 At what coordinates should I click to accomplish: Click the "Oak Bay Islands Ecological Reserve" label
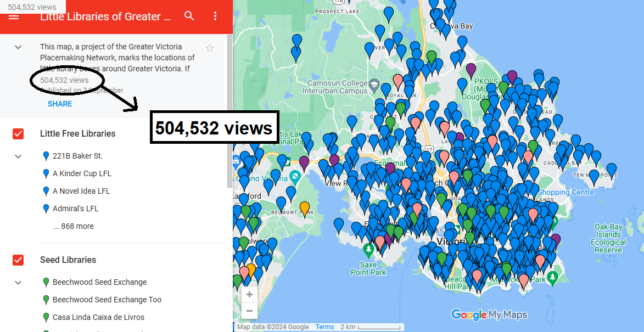pos(608,238)
